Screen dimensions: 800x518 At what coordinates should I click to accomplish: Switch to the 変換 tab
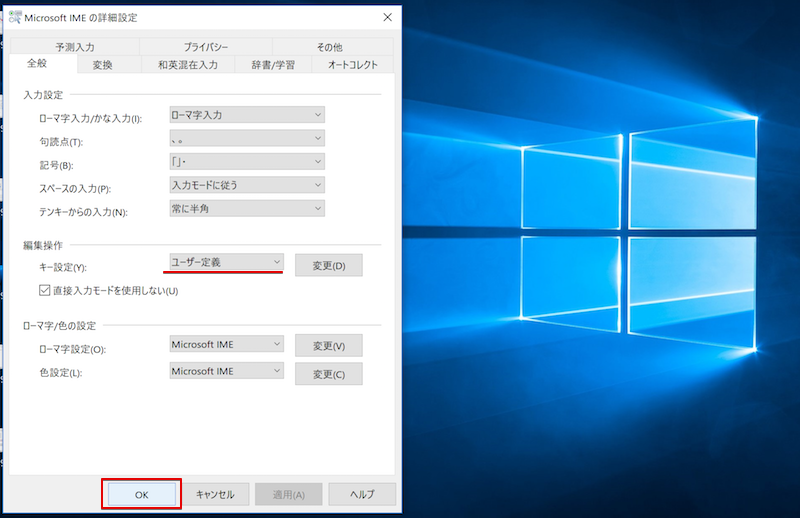click(102, 65)
